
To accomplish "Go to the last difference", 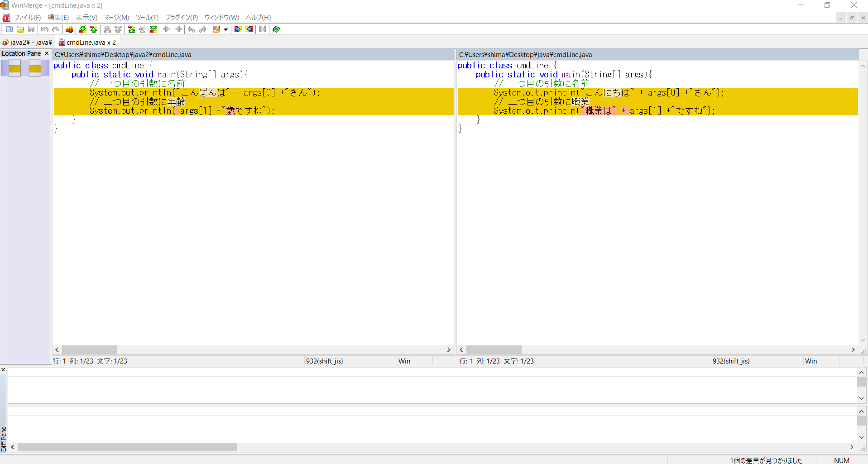I will [x=153, y=29].
